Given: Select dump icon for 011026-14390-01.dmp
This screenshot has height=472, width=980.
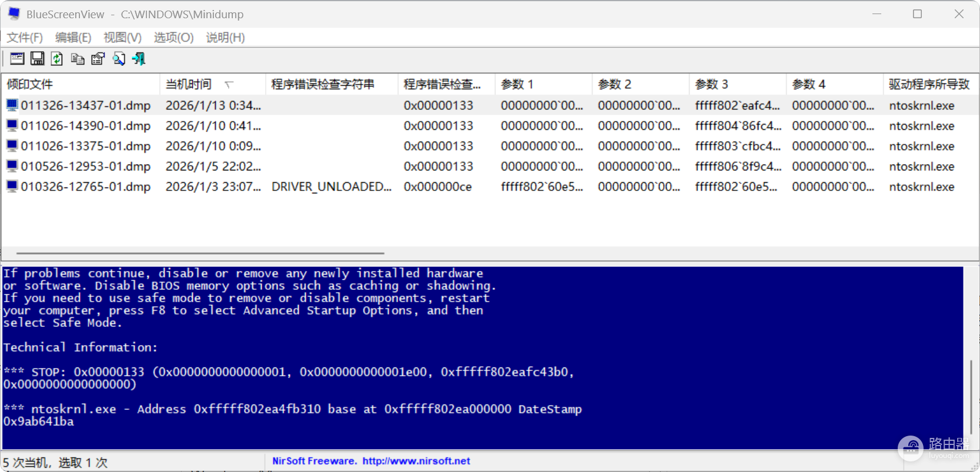Looking at the screenshot, I should click(x=12, y=126).
